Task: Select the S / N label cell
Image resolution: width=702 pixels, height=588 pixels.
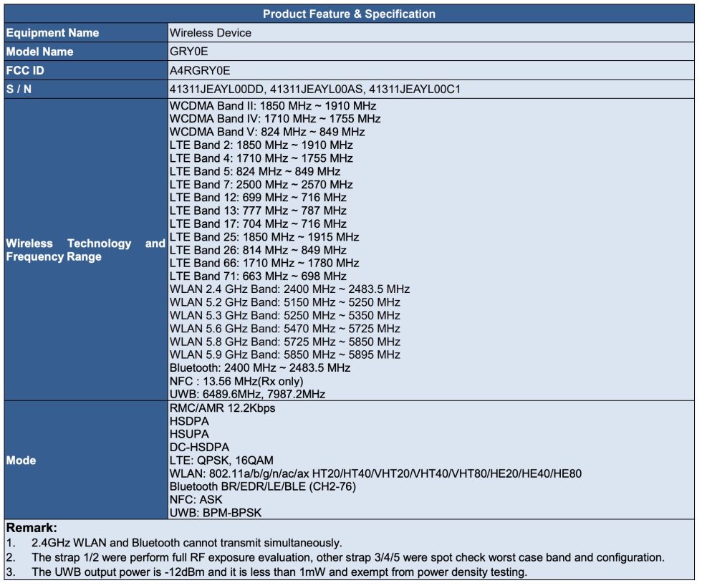Action: pos(86,89)
